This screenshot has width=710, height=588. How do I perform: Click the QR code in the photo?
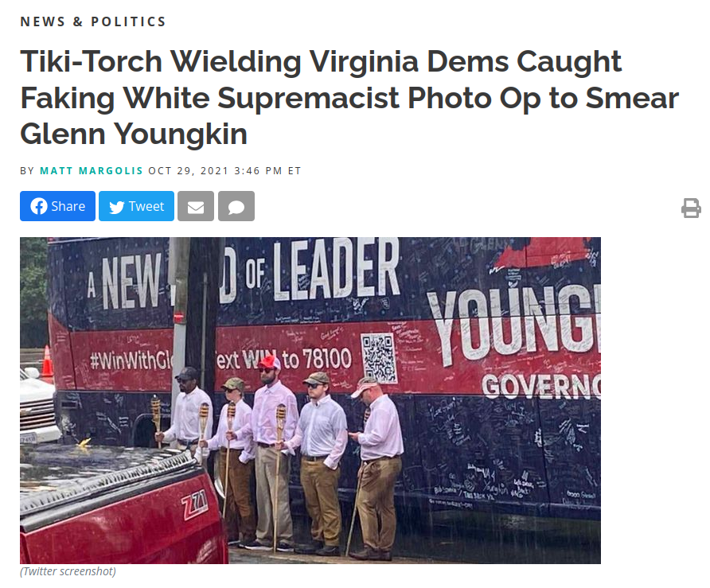(x=380, y=357)
